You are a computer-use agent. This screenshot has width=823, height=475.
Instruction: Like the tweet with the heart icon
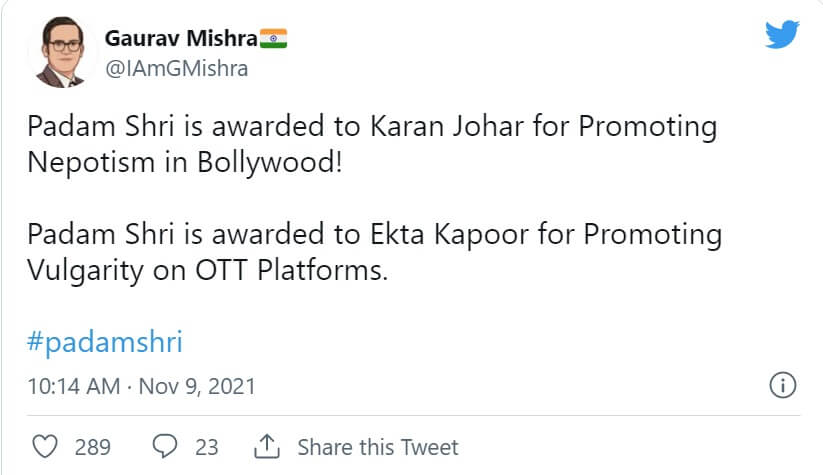click(x=47, y=446)
